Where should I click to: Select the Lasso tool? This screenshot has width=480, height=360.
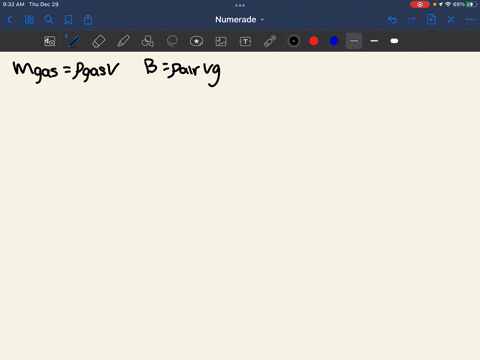click(172, 41)
